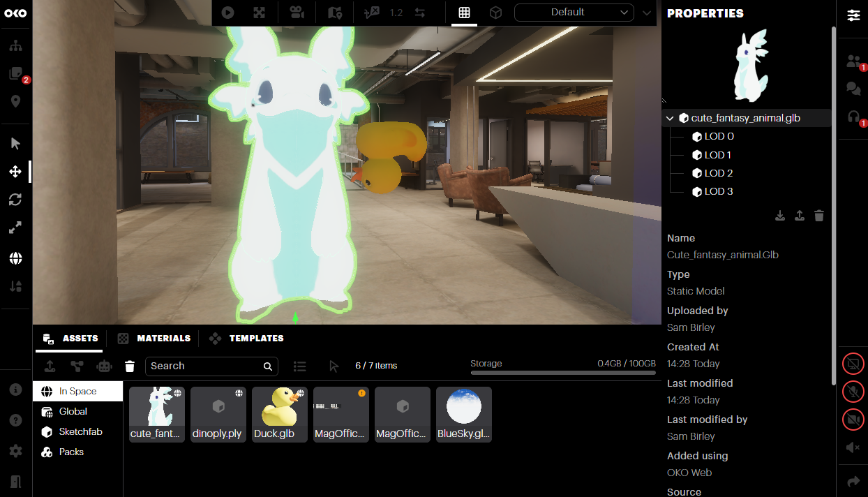Click the robot icon in assets toolbar
The width and height of the screenshot is (868, 497).
click(x=104, y=366)
